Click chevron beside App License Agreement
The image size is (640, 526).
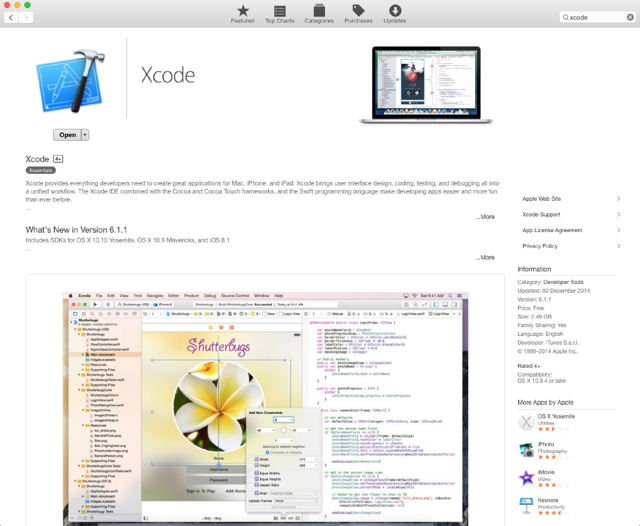click(x=618, y=230)
